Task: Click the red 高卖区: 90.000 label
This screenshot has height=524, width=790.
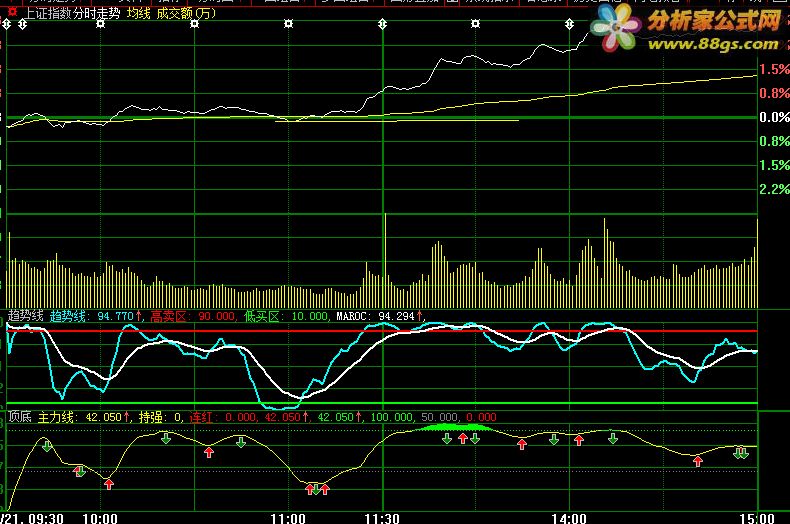Action: [192, 316]
